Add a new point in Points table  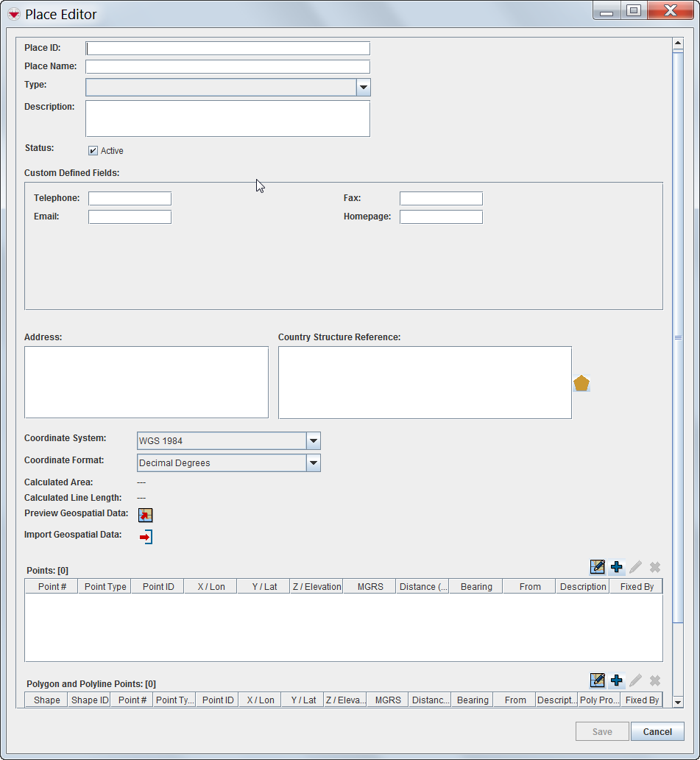[x=617, y=567]
